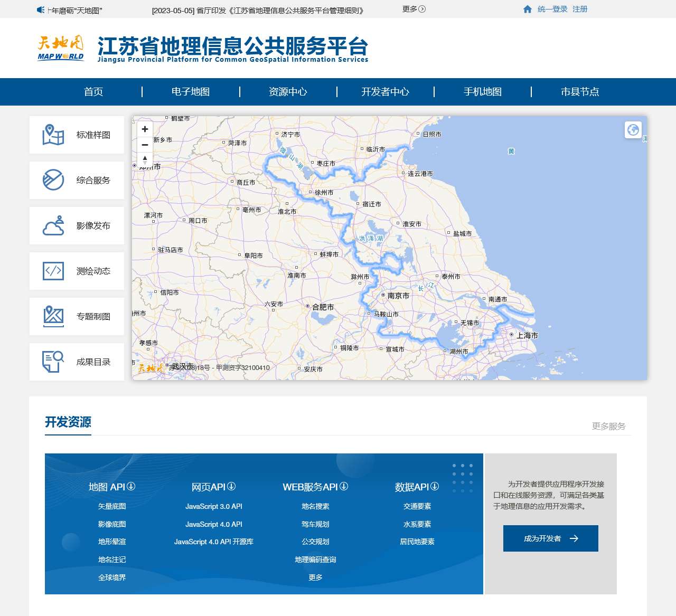Click 更多 next to the news ticker
This screenshot has height=616, width=676.
414,10
